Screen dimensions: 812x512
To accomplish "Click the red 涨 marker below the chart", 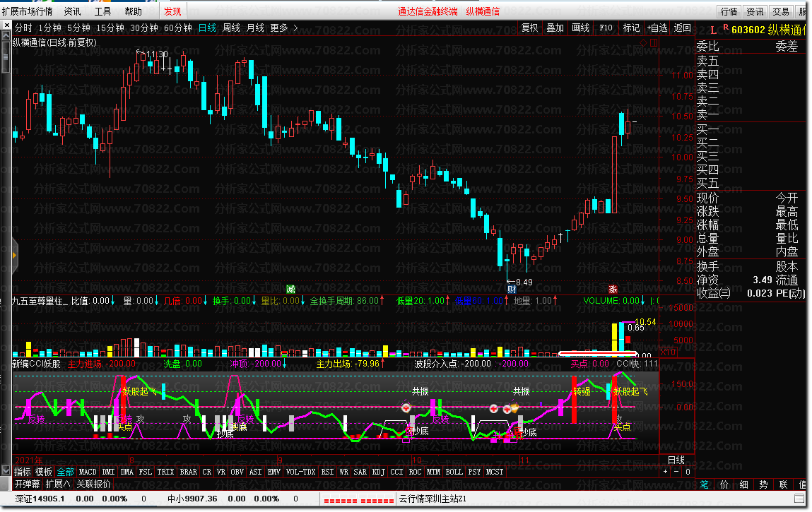I will point(613,290).
